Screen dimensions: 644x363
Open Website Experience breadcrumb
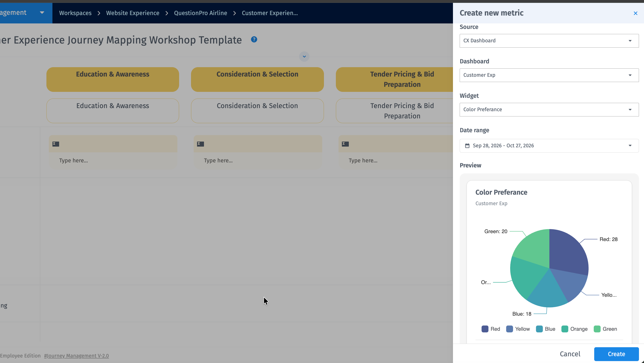click(x=133, y=13)
